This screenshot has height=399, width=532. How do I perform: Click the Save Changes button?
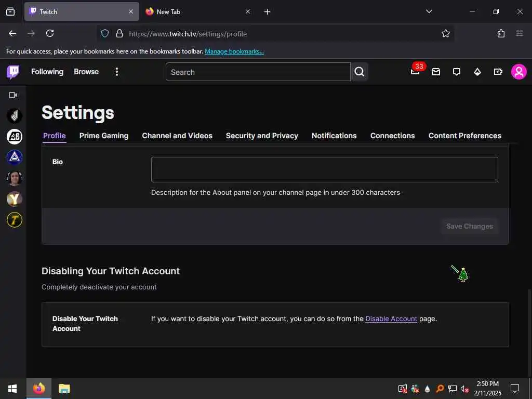pyautogui.click(x=470, y=227)
